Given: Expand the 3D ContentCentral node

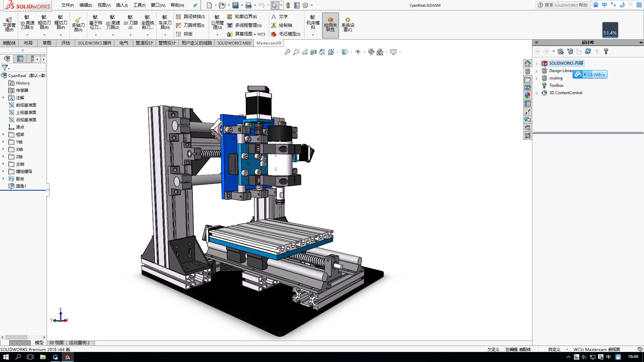Looking at the screenshot, I should [537, 93].
